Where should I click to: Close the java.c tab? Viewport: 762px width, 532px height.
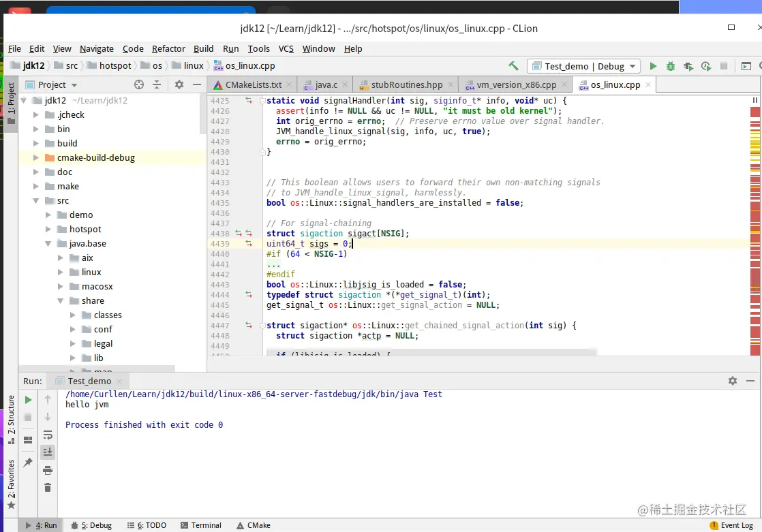pyautogui.click(x=345, y=84)
